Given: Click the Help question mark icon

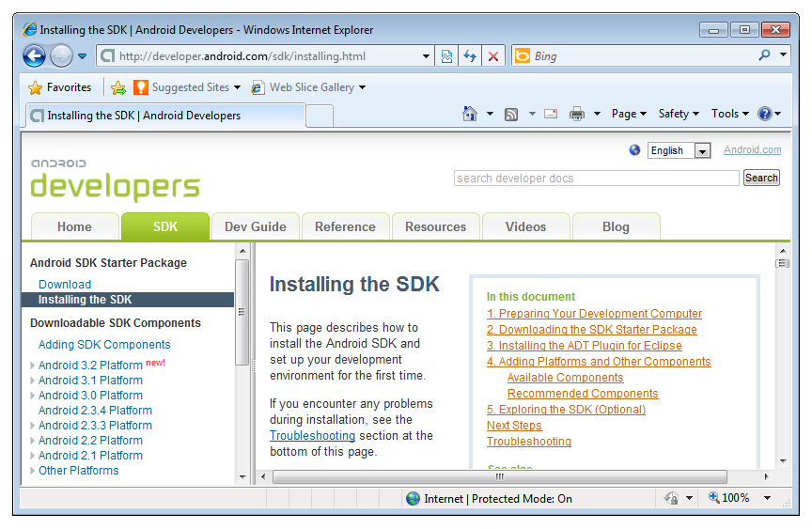Looking at the screenshot, I should tap(765, 114).
